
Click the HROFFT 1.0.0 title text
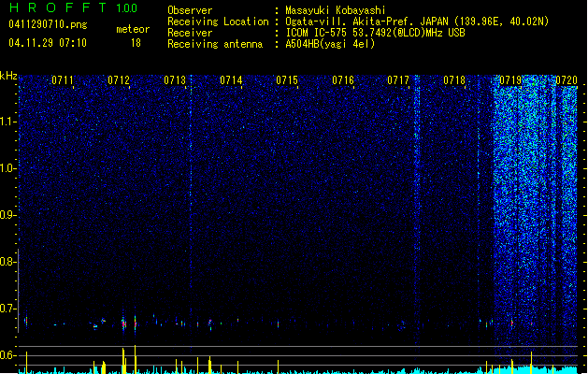[x=74, y=7]
